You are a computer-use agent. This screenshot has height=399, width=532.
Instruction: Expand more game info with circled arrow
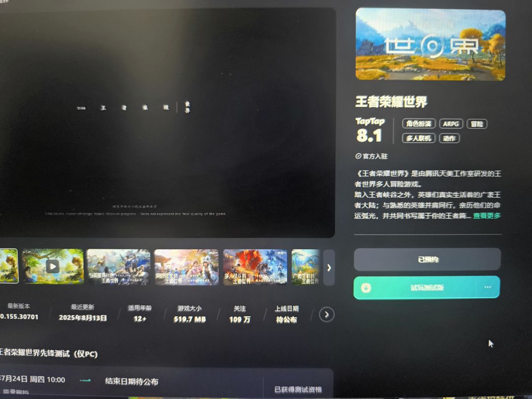(x=327, y=315)
